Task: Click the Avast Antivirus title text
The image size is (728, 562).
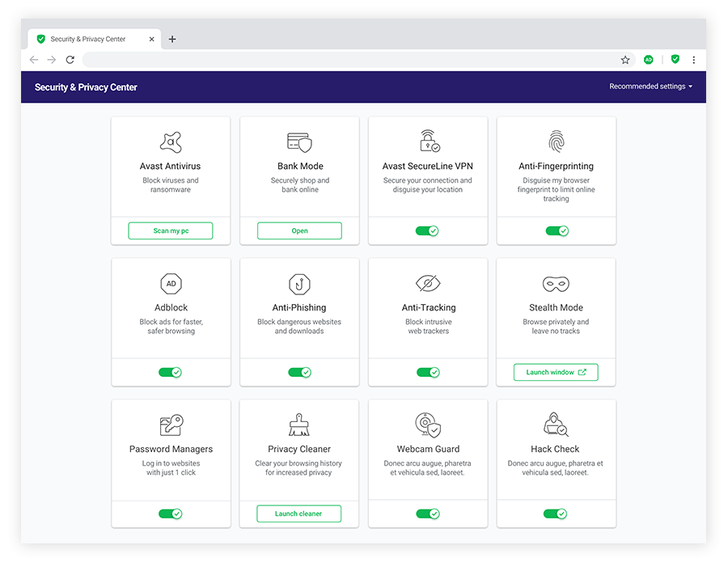Action: [171, 166]
